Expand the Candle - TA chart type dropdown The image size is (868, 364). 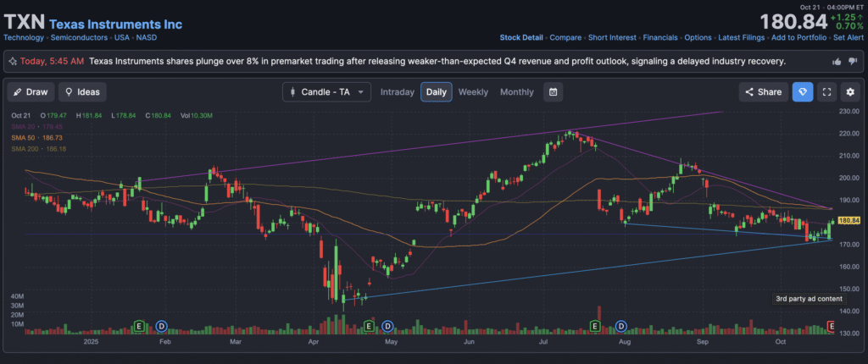[326, 91]
